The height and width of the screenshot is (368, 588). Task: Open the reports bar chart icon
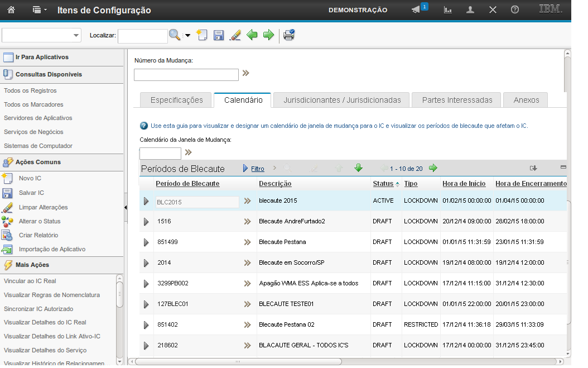click(447, 10)
